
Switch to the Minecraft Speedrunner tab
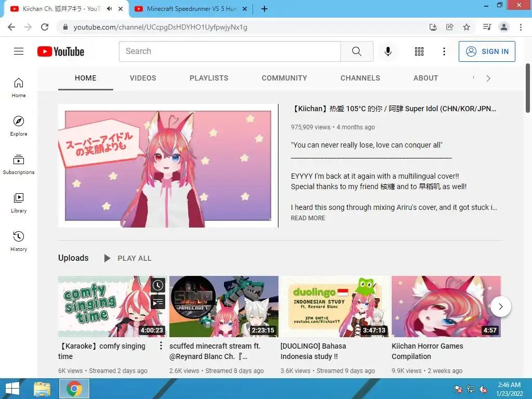click(x=191, y=9)
